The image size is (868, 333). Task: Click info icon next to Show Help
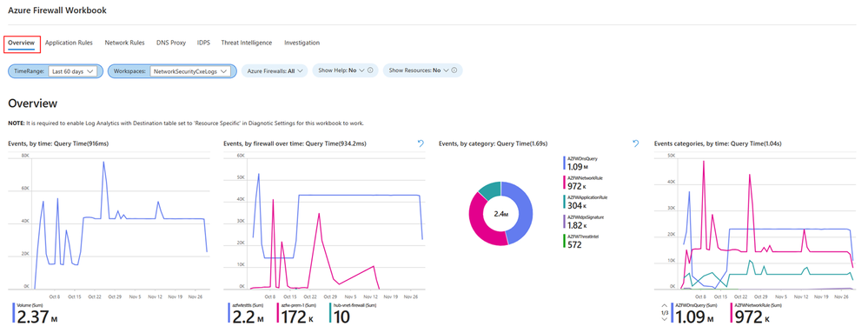[369, 71]
